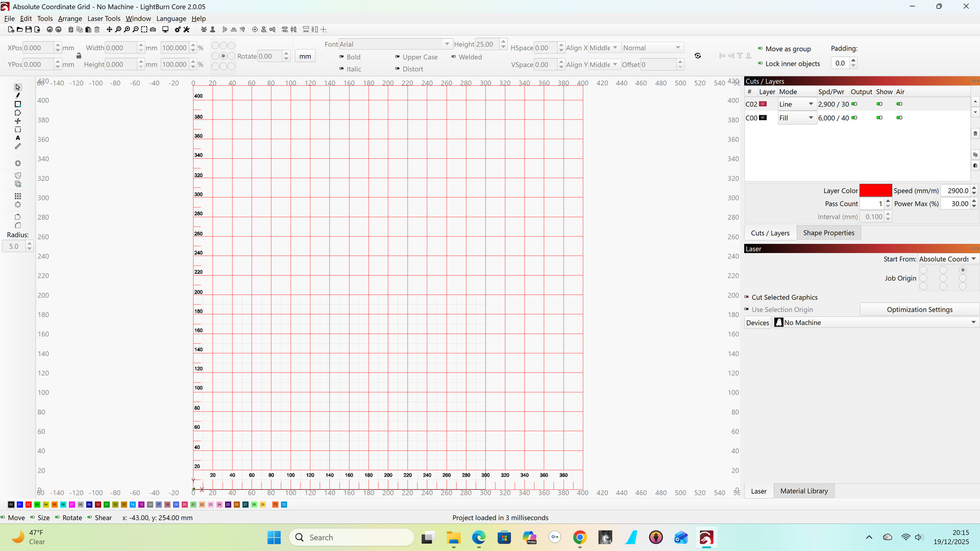The width and height of the screenshot is (980, 551).
Task: Switch to the Shape Properties tab
Action: [828, 233]
